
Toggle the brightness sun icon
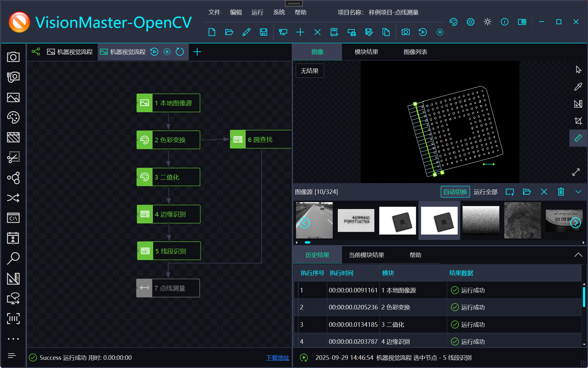click(487, 22)
